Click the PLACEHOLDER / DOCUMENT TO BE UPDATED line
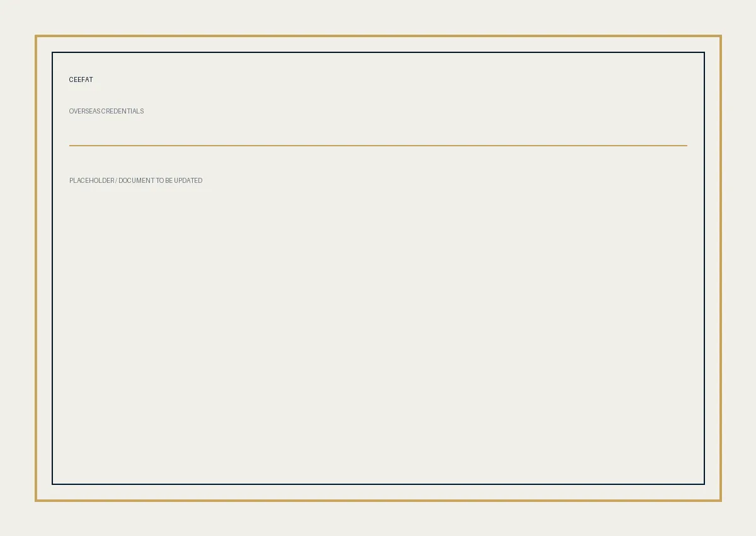The image size is (756, 536). click(x=136, y=181)
